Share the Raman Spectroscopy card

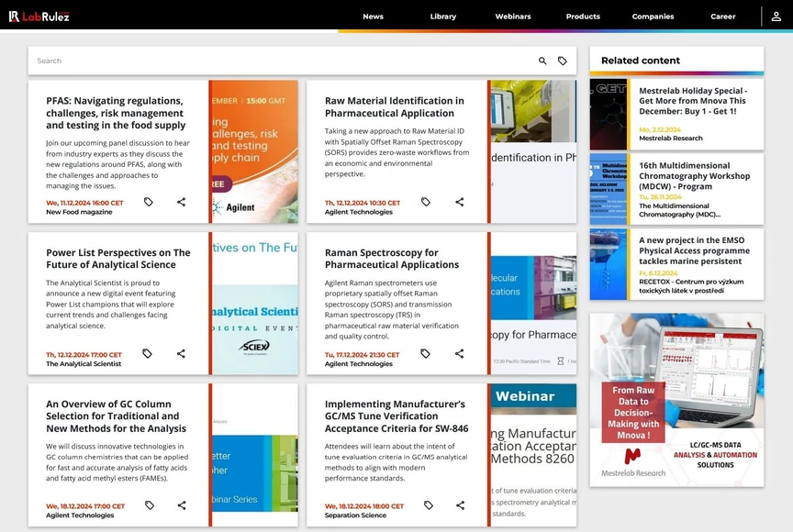coord(459,354)
